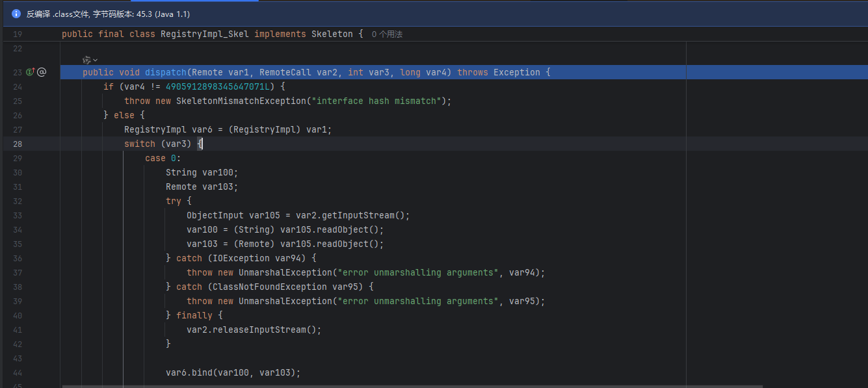This screenshot has height=388, width=868.
Task: Toggle a breakpoint at line number 24
Action: [17, 86]
